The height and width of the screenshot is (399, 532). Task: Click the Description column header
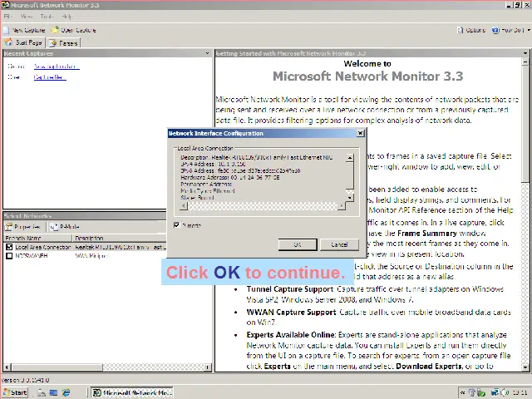point(119,238)
